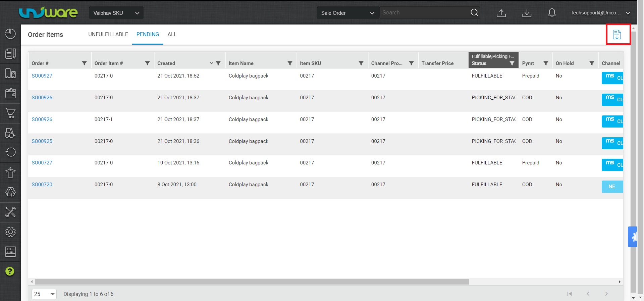Open order SO000727

point(42,163)
